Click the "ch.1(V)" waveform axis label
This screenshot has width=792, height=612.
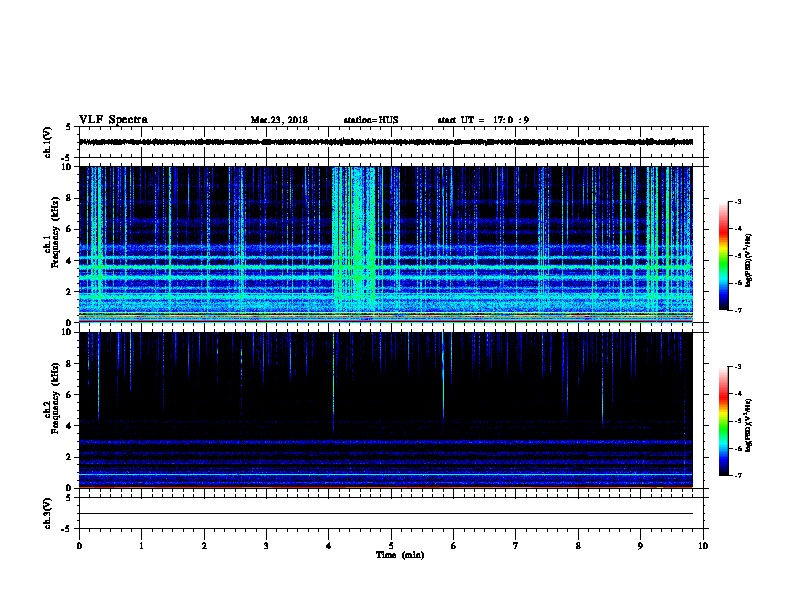[x=48, y=142]
